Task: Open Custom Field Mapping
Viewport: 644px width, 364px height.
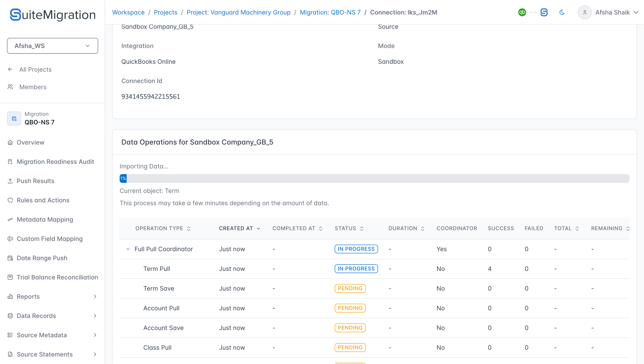Action: pos(50,239)
